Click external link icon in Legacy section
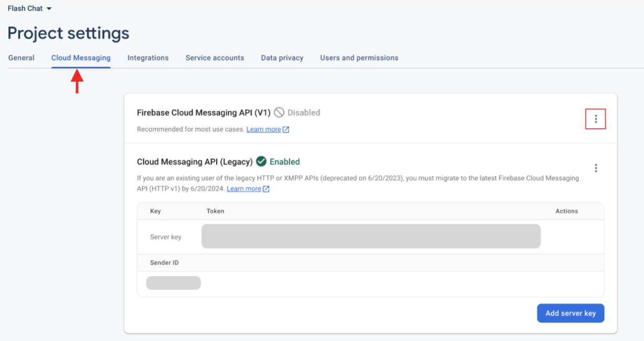Viewport: 644px width, 341px height. point(266,189)
